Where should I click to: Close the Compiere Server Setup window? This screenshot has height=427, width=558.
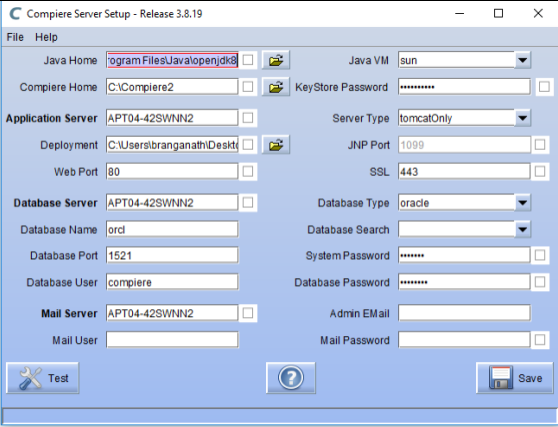tap(538, 14)
